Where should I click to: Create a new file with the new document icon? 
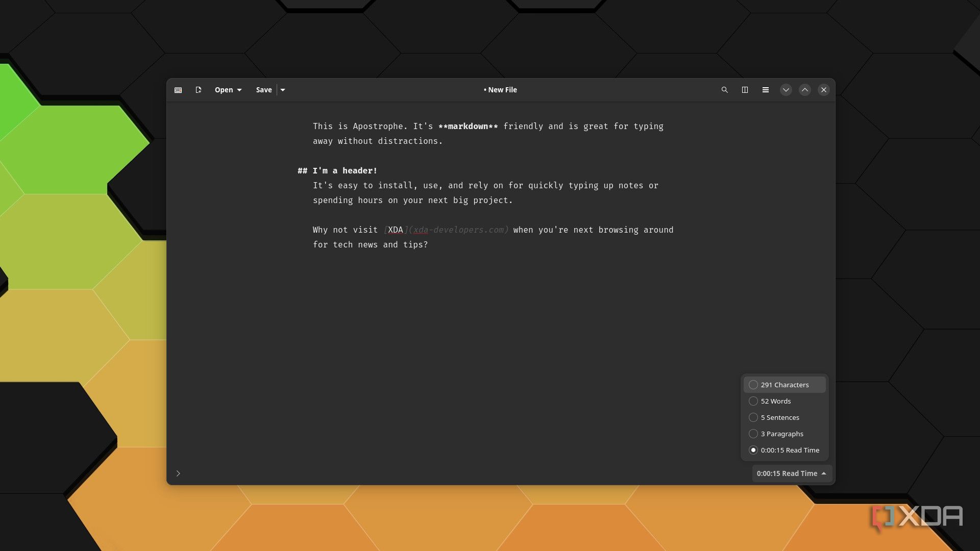(x=199, y=90)
